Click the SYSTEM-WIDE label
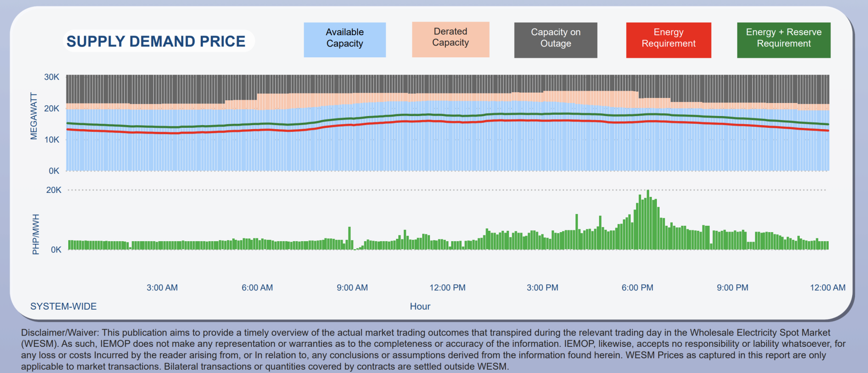Viewport: 868px width, 373px height. pos(63,306)
